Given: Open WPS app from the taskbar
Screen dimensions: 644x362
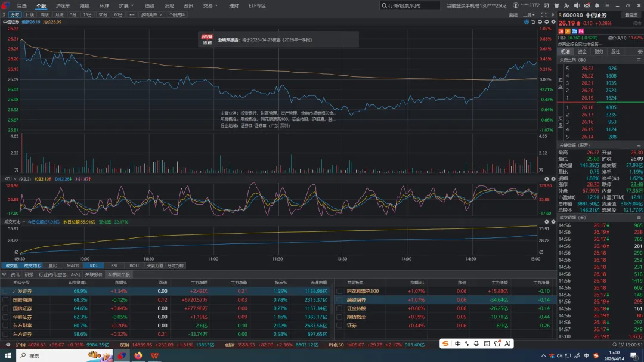Looking at the screenshot, I should point(154,355).
